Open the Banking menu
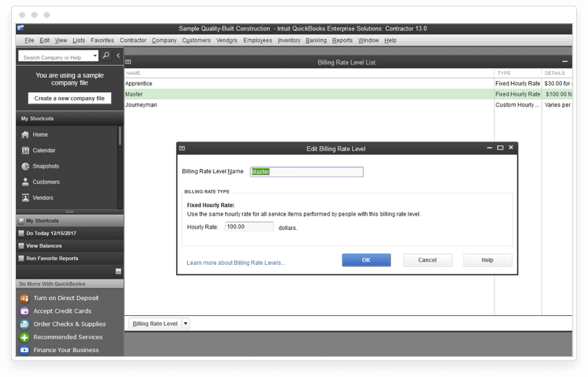 point(316,40)
